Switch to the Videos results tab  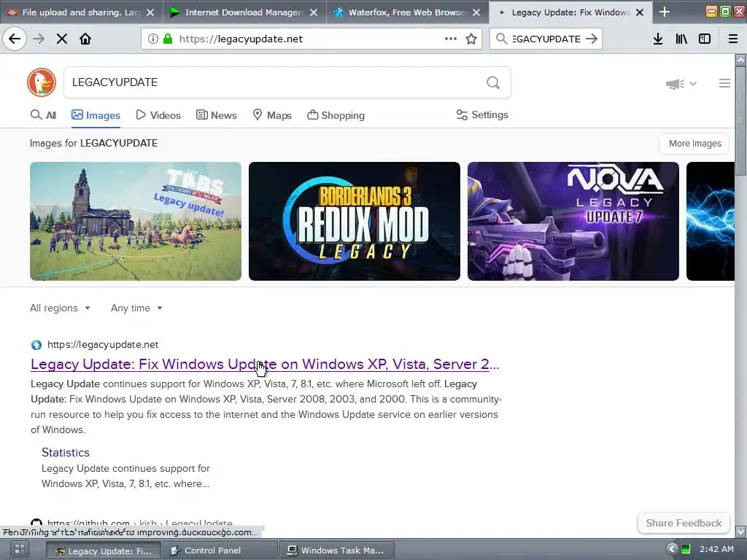click(x=158, y=115)
